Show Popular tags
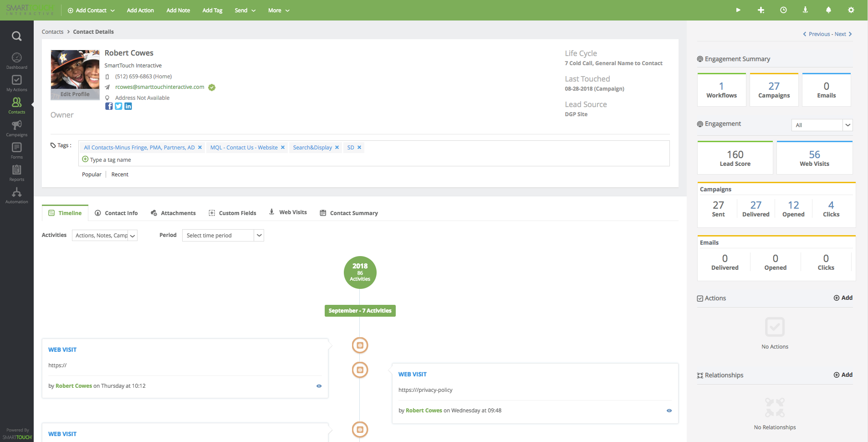Screen dimensions: 868x442 tap(92, 175)
